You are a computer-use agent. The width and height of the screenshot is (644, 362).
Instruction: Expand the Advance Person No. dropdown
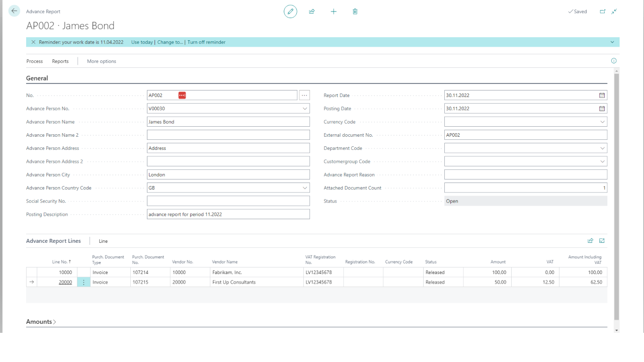click(x=304, y=109)
